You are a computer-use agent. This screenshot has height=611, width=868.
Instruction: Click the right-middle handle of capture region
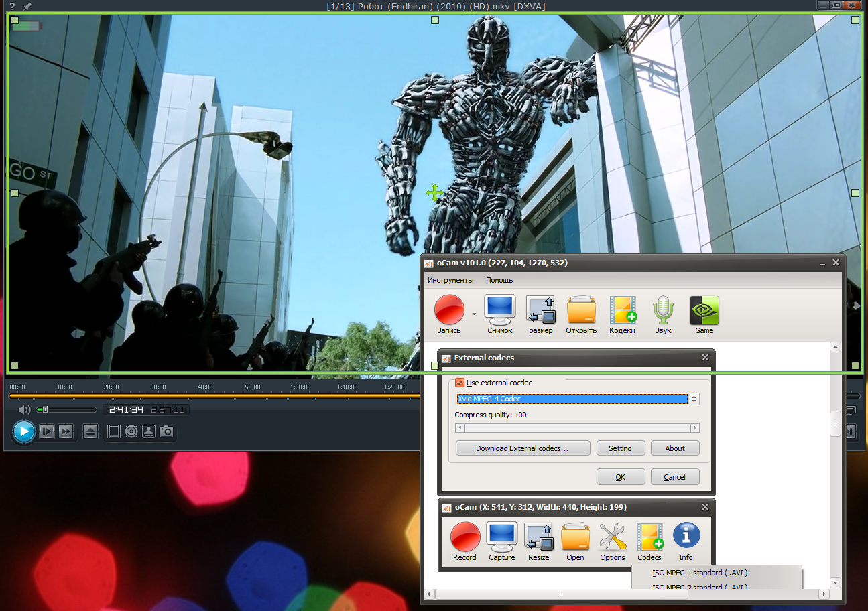855,193
